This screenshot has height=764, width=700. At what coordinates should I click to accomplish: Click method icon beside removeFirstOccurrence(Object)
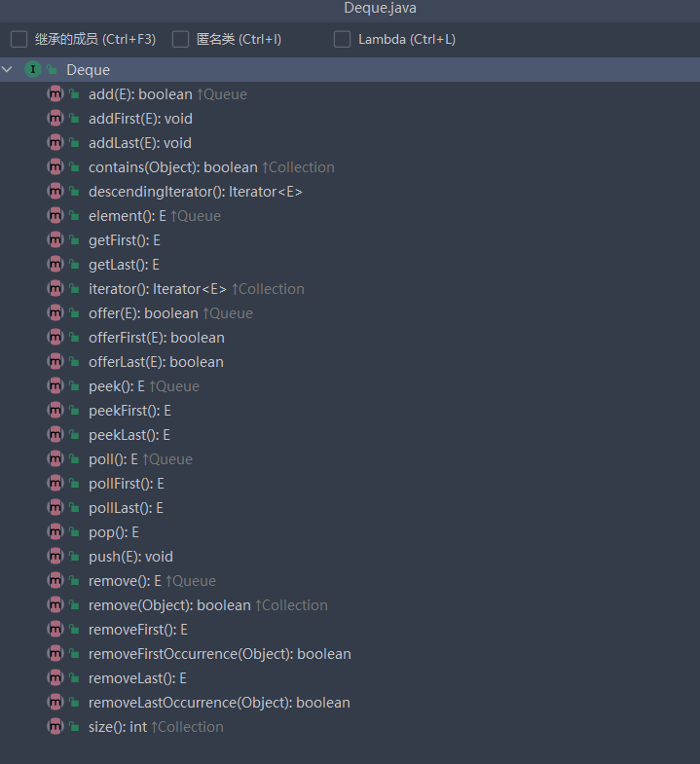click(x=55, y=654)
